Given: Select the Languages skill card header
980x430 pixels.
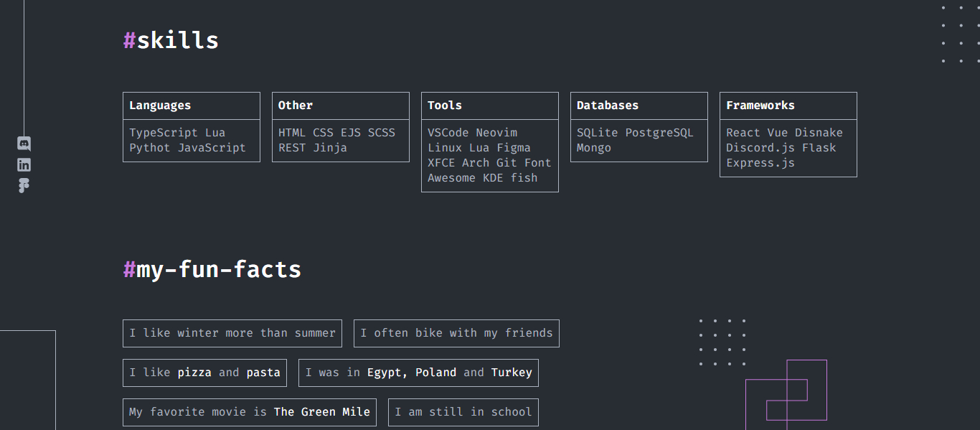Looking at the screenshot, I should [x=160, y=106].
